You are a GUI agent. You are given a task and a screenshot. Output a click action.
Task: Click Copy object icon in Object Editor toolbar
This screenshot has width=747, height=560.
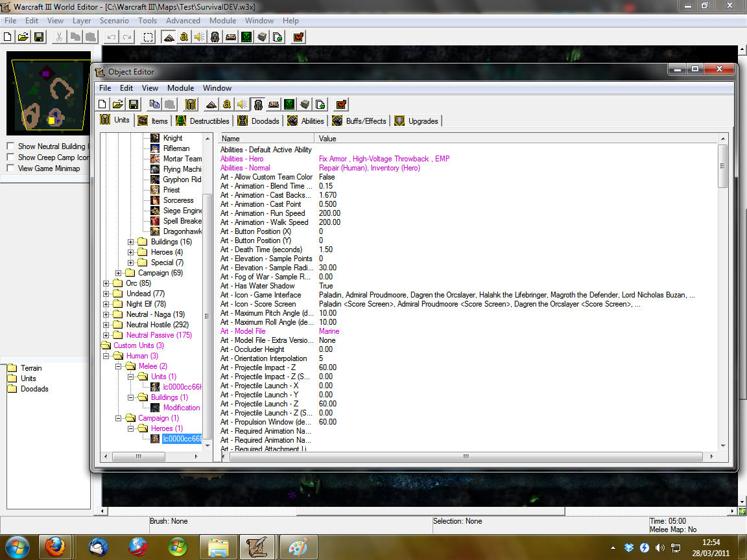point(154,104)
